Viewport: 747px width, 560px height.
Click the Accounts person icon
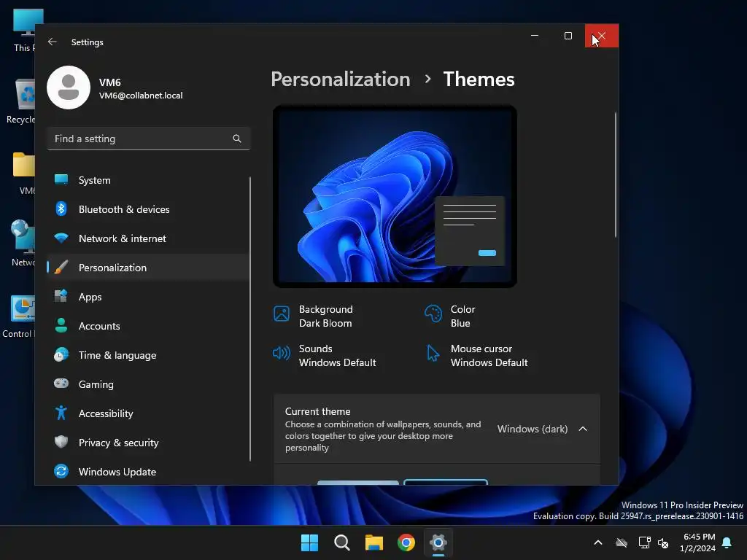click(x=61, y=325)
